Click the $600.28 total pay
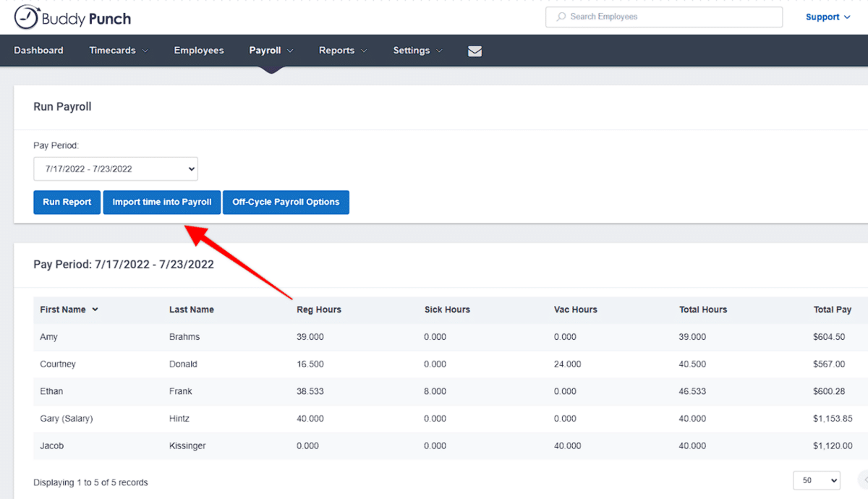This screenshot has height=499, width=868. coord(829,391)
